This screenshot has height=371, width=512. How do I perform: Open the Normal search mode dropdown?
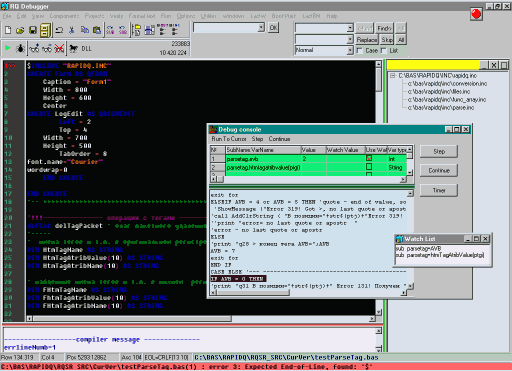350,50
